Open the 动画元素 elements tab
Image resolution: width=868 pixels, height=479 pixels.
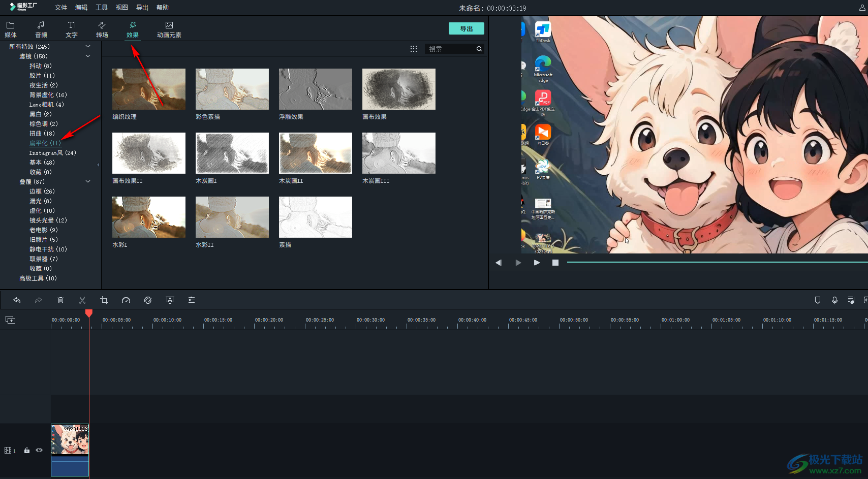tap(169, 29)
